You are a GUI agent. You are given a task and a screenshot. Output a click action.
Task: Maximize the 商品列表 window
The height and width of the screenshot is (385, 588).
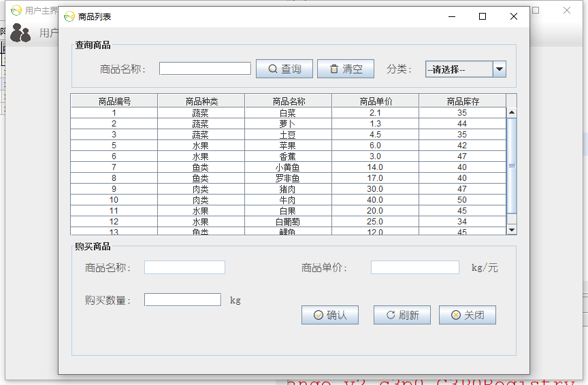483,16
